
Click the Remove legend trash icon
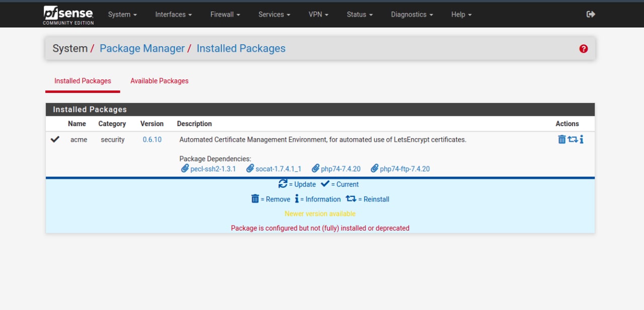255,198
